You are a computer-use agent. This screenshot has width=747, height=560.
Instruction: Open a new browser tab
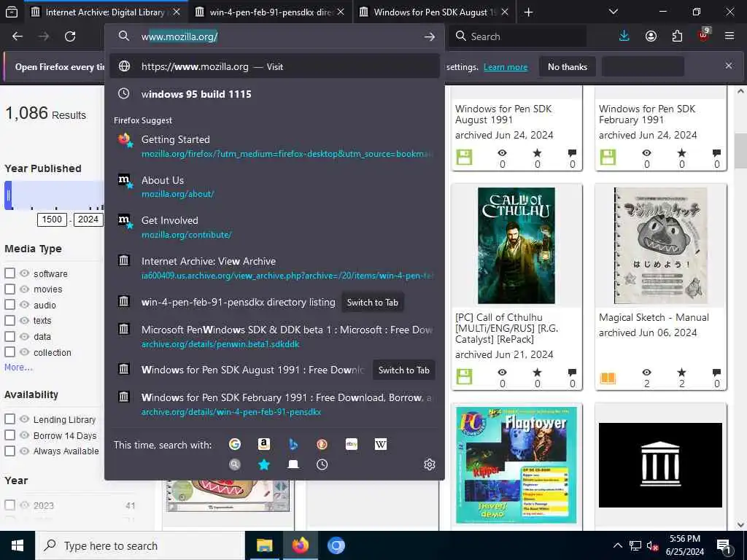tap(528, 12)
